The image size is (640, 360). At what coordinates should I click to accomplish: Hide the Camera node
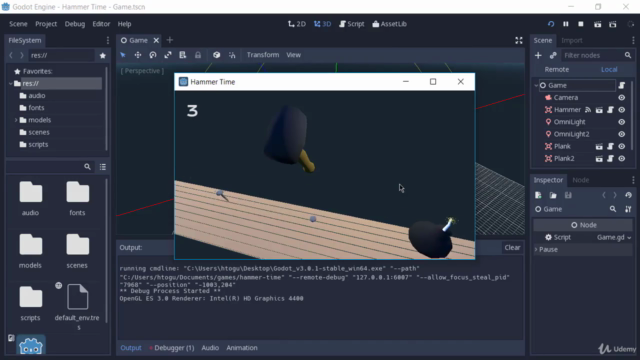pyautogui.click(x=622, y=98)
